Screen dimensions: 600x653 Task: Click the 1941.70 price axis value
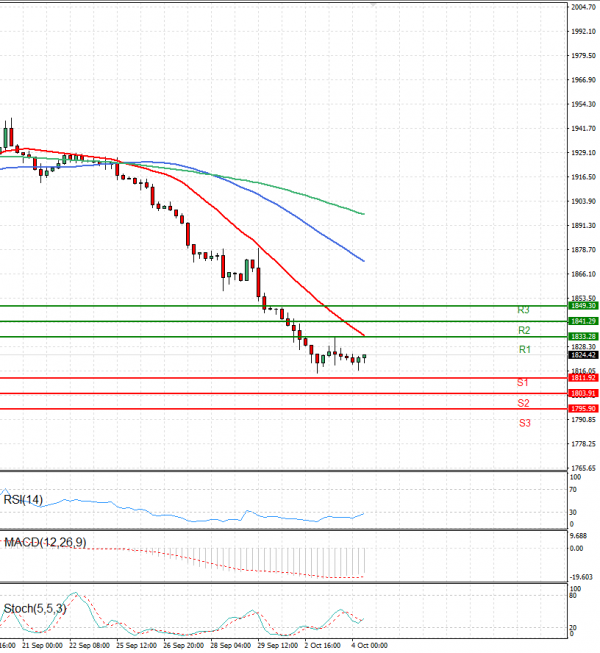pos(583,129)
